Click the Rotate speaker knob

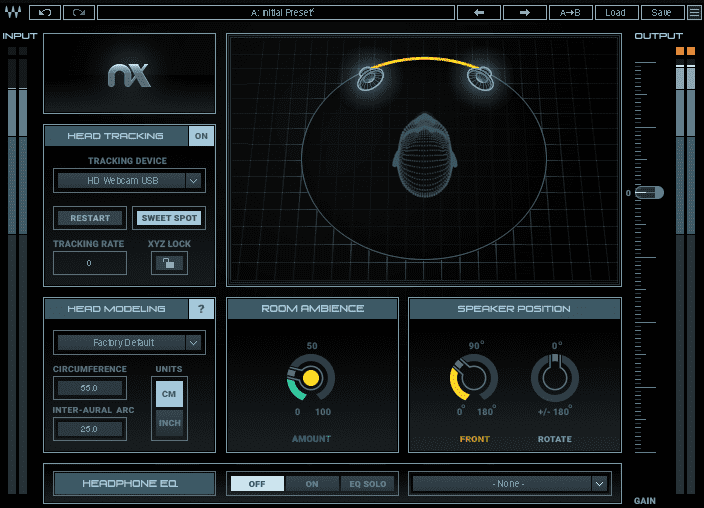click(x=555, y=378)
